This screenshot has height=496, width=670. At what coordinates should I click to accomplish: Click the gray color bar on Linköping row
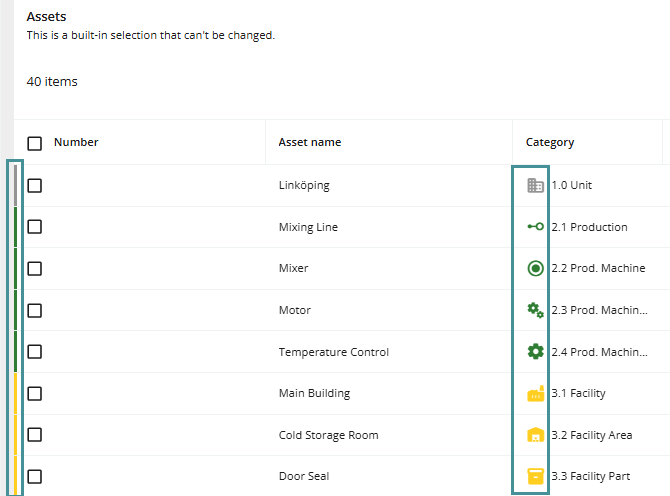[x=15, y=185]
